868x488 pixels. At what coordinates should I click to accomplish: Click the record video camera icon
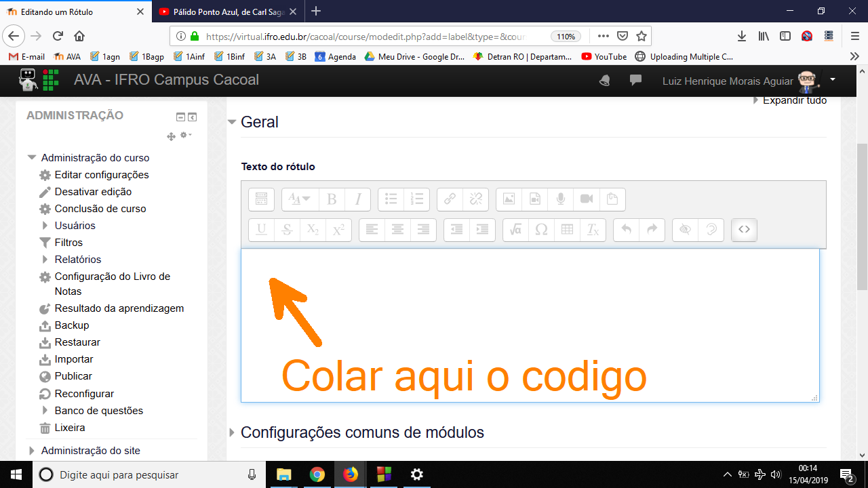tap(587, 199)
